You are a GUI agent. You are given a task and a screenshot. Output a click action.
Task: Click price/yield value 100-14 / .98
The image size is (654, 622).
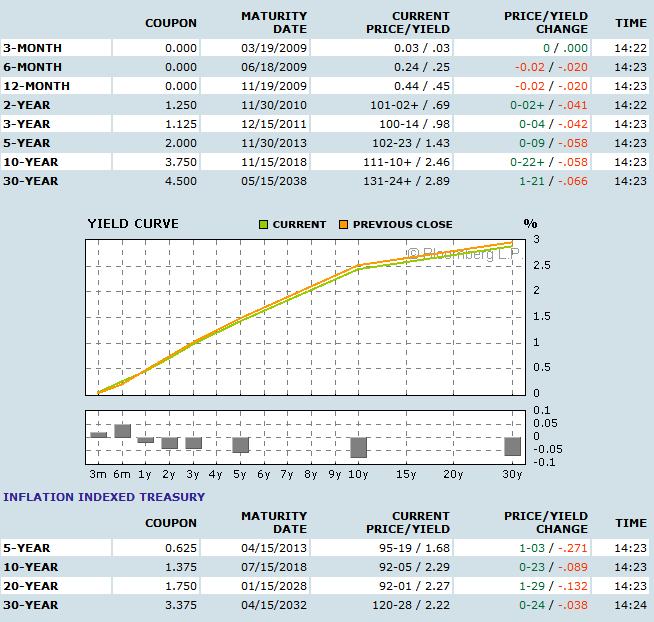415,124
